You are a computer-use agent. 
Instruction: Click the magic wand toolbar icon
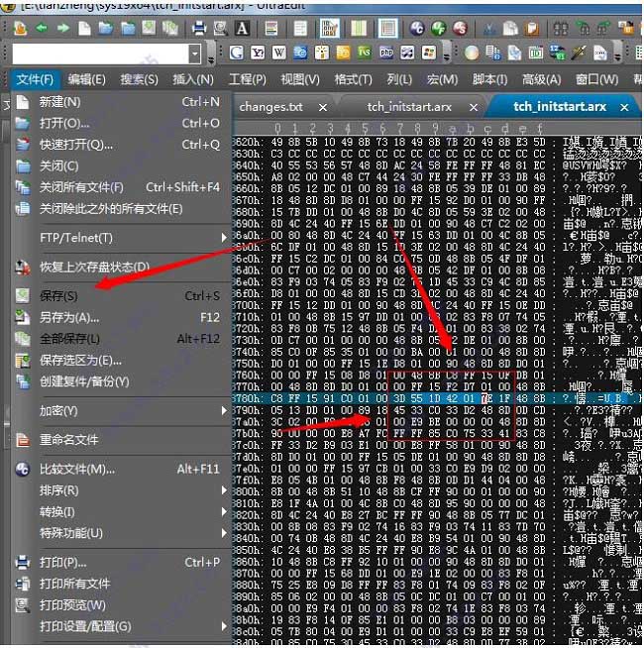tap(579, 53)
